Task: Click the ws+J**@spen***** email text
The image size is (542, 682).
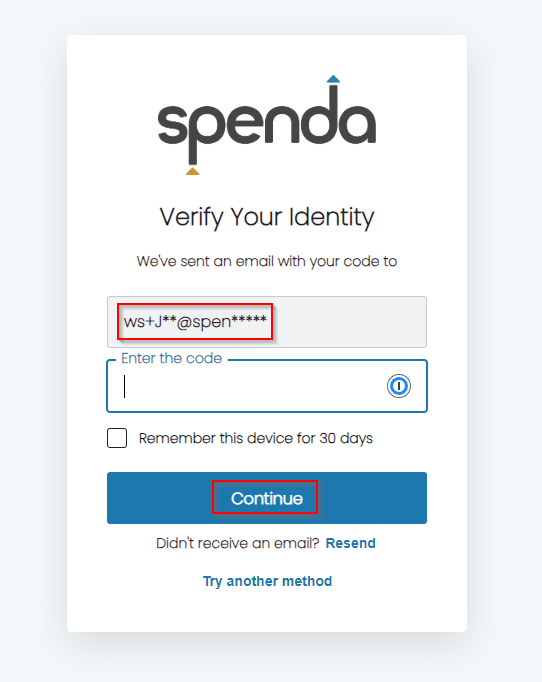Action: coord(195,322)
